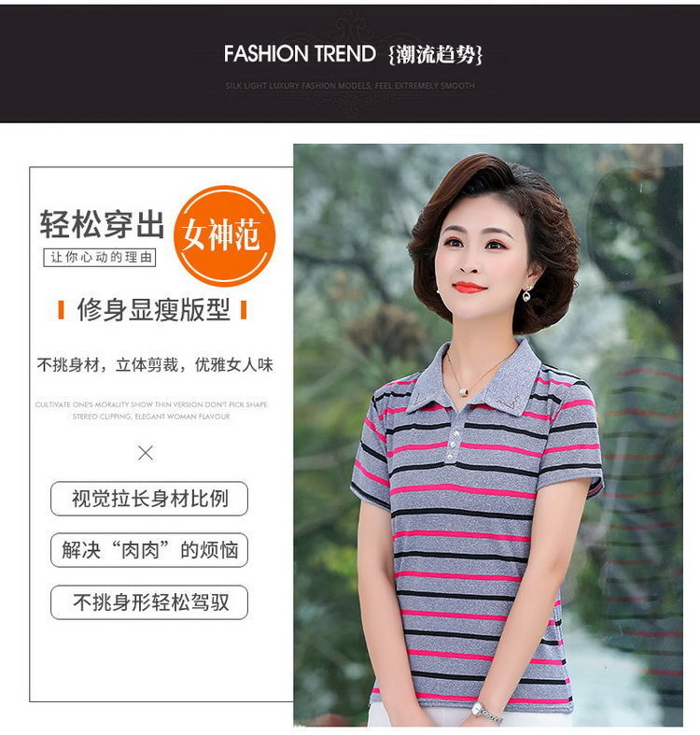Screen dimensions: 700x735
Task: Select the 不挑身形轻松驾驭 pill label
Action: pos(149,601)
